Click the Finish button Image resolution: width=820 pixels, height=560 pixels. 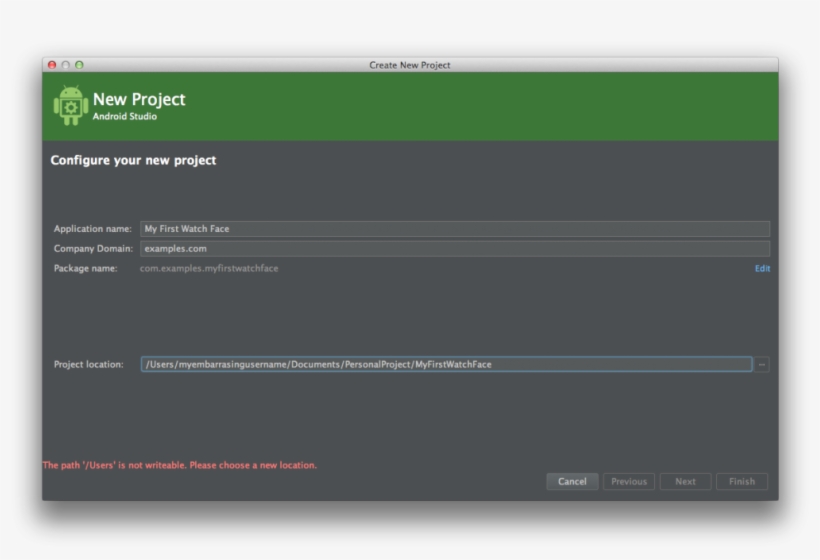coord(742,482)
